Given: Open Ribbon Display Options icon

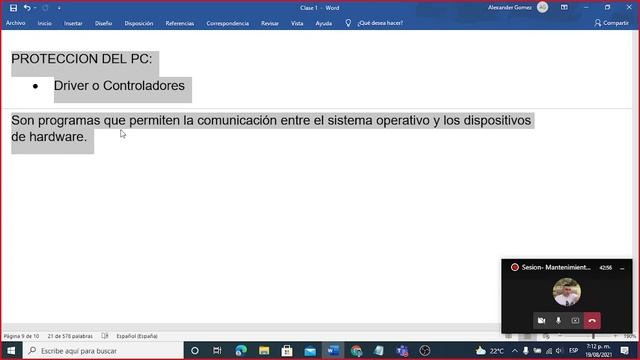Looking at the screenshot, I should (564, 7).
